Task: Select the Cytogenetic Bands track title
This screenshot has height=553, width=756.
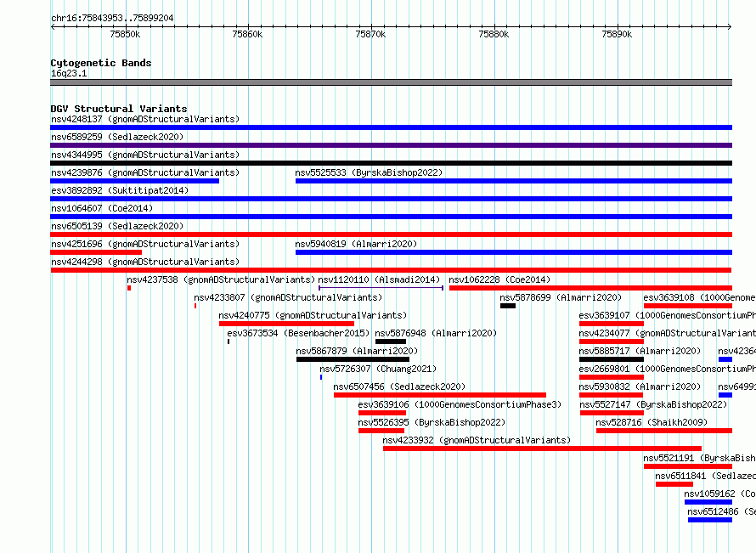Action: coord(101,63)
